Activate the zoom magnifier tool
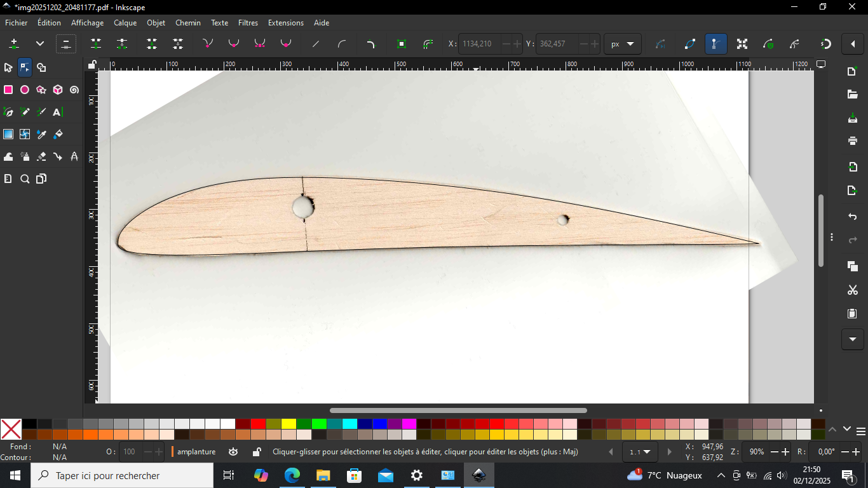This screenshot has height=488, width=868. pos(25,179)
